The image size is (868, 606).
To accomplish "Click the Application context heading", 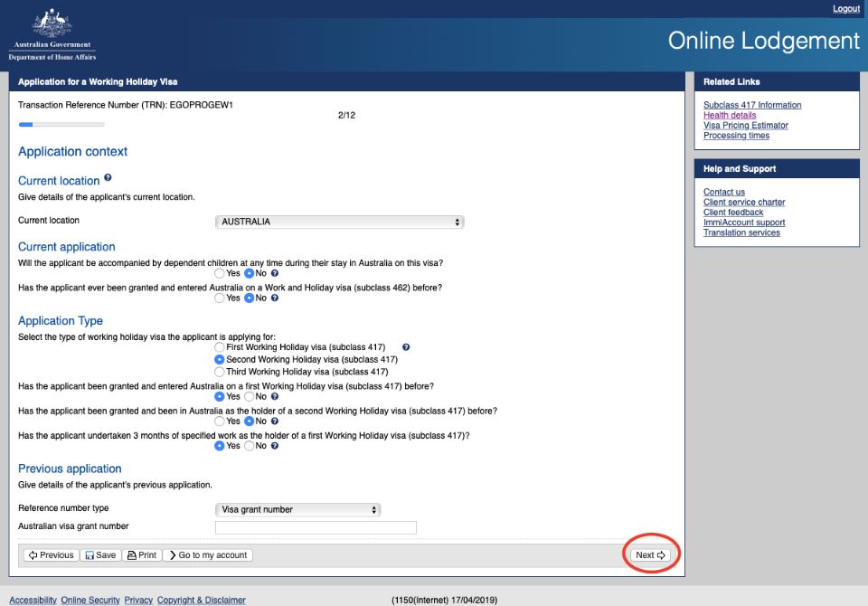I will click(72, 152).
